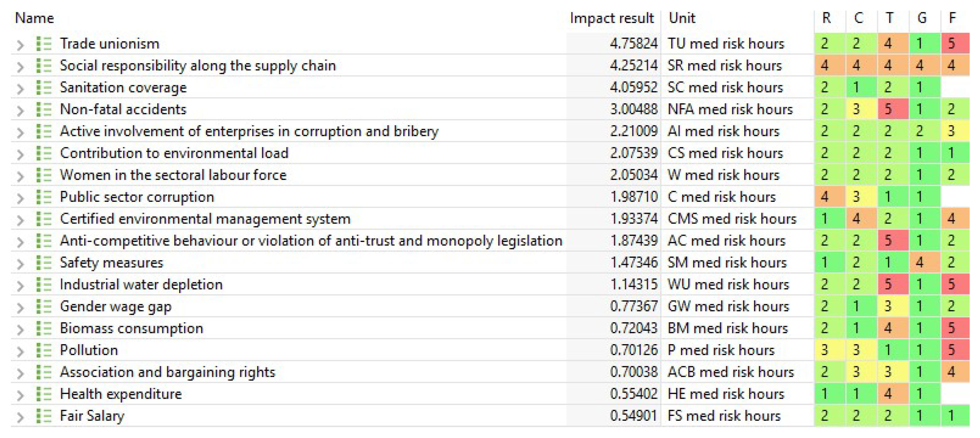
Task: Sort by the Name column header
Action: coord(34,18)
